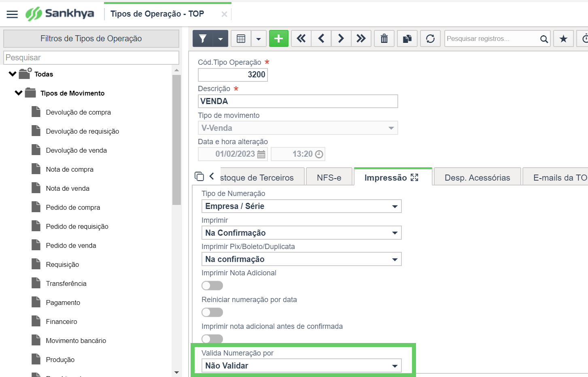Select the Impressão tab
Viewport: 588px width, 377px height.
[x=386, y=177]
